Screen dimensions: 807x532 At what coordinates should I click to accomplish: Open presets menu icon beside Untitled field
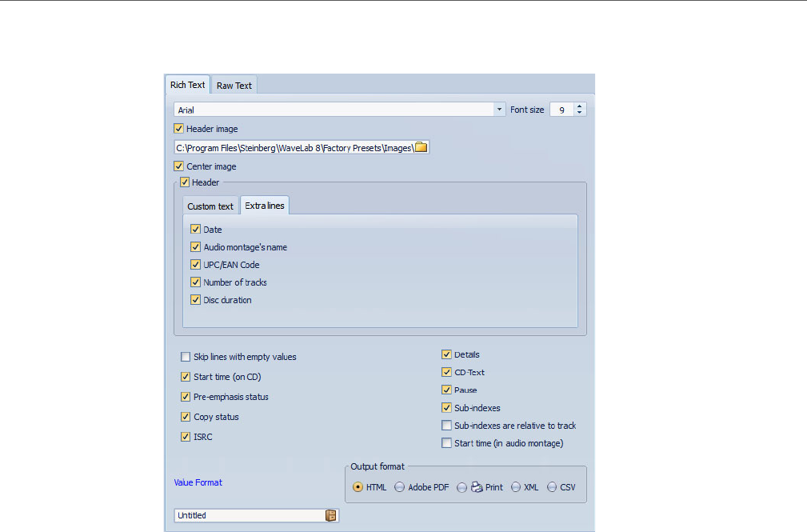coord(331,515)
